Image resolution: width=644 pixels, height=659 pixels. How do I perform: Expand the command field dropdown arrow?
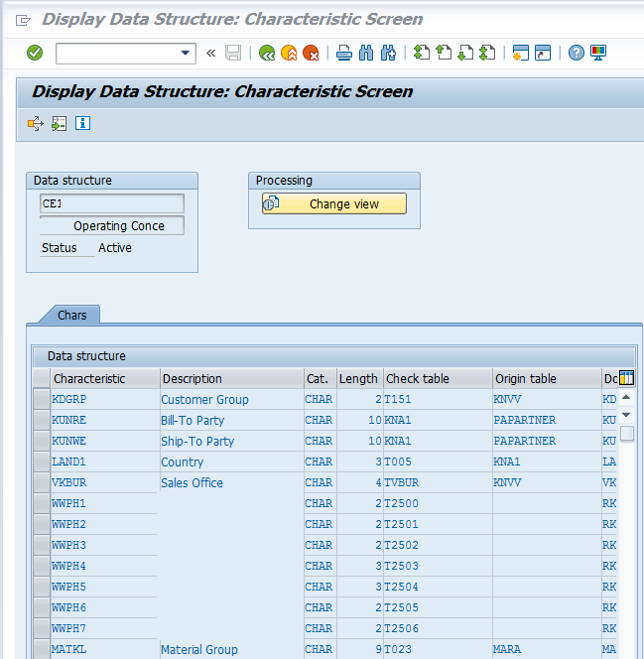[x=186, y=53]
